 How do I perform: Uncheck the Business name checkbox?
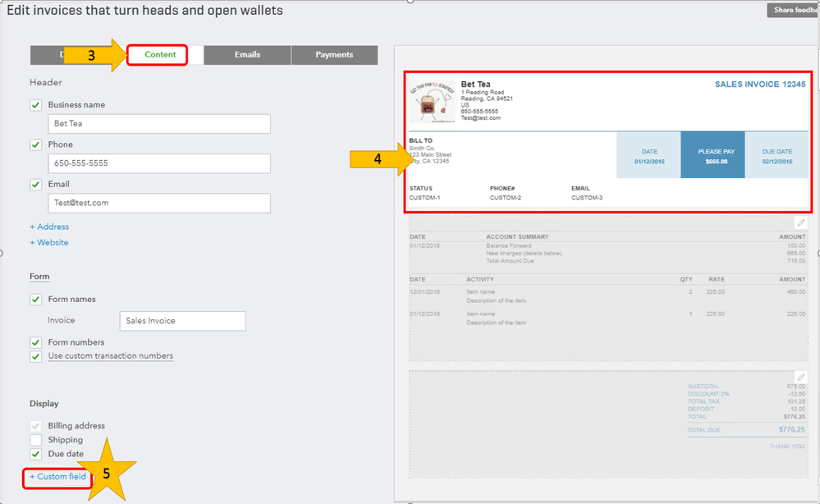pyautogui.click(x=35, y=105)
